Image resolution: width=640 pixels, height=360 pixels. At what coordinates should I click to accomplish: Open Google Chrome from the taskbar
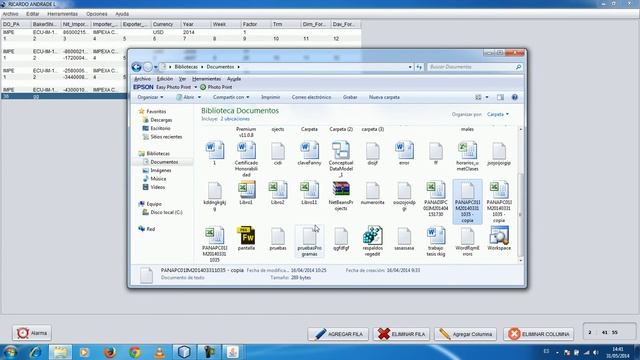point(135,352)
